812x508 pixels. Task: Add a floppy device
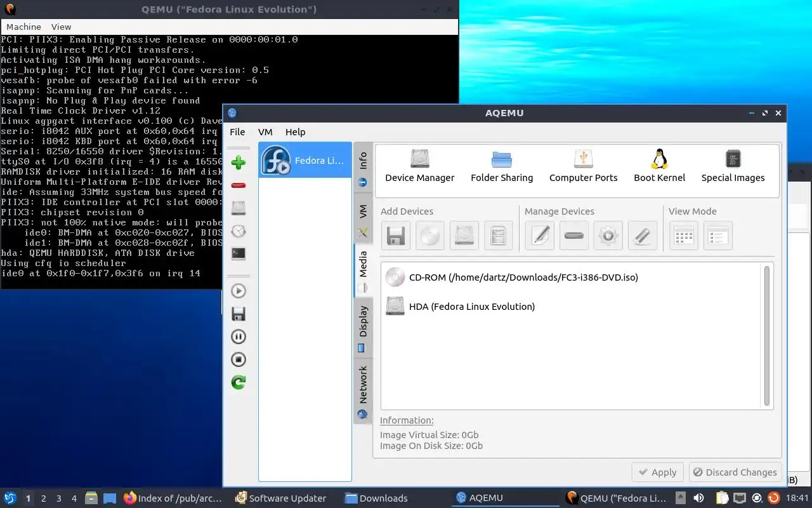tap(395, 236)
